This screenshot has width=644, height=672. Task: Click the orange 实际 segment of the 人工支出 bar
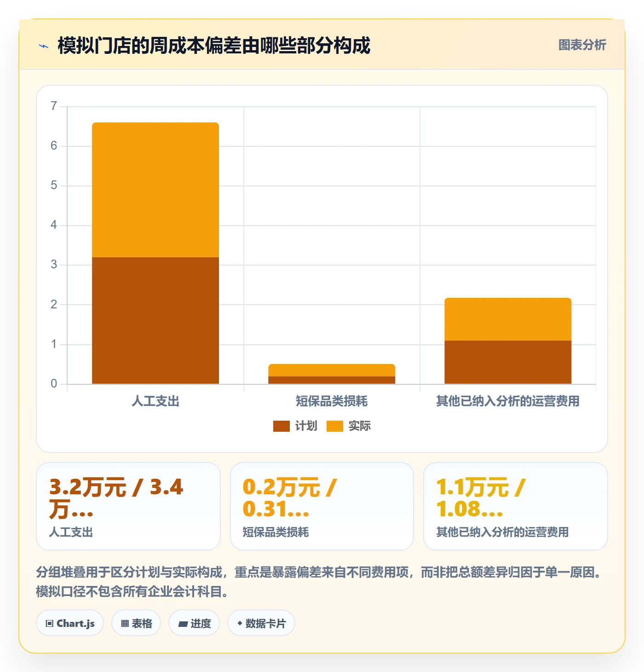pyautogui.click(x=155, y=190)
